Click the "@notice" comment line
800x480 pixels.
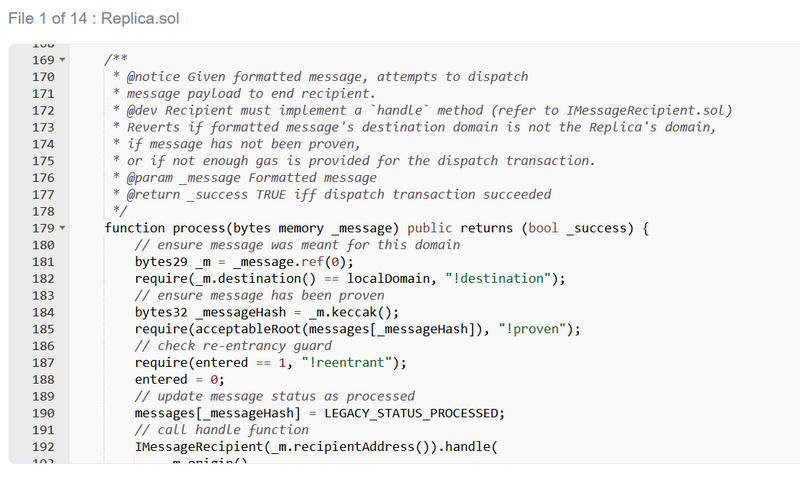pos(320,77)
